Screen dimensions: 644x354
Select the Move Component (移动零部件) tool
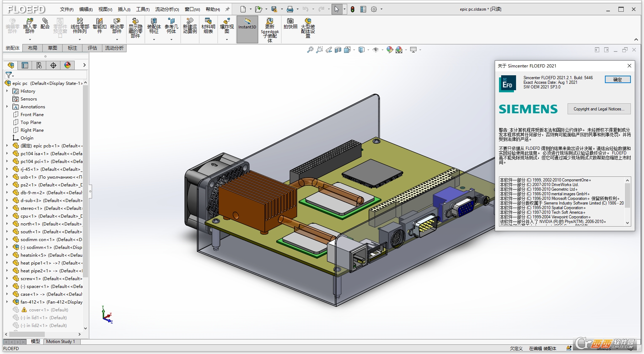[x=117, y=26]
